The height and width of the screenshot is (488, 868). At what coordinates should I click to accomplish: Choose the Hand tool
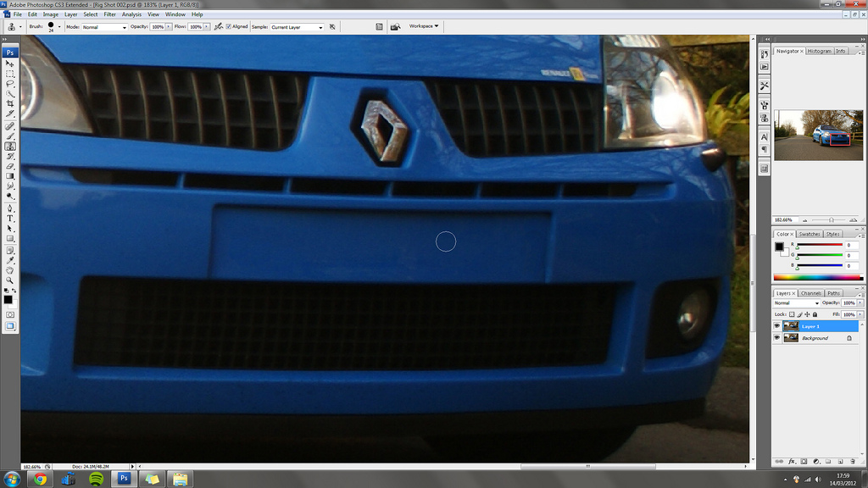click(10, 269)
